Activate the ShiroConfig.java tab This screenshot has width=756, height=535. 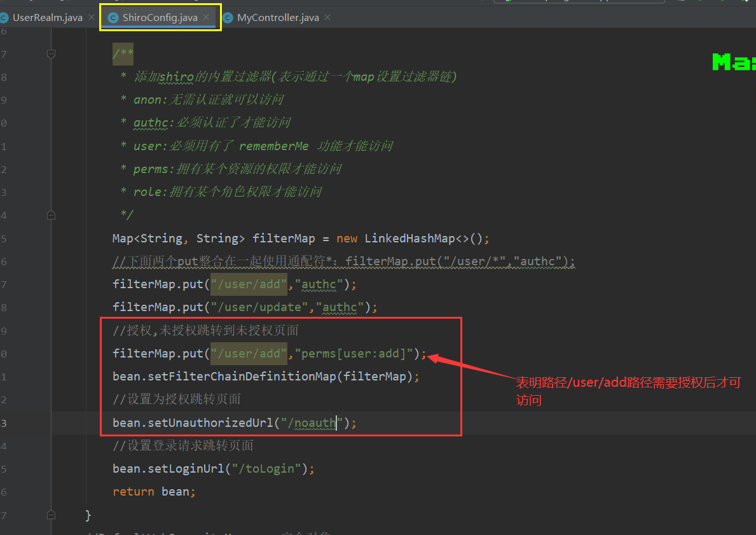160,17
